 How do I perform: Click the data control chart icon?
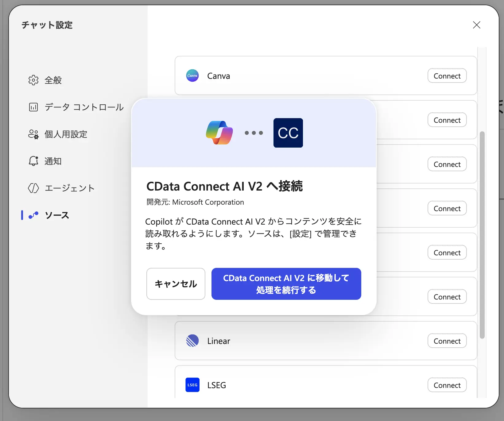(x=33, y=107)
